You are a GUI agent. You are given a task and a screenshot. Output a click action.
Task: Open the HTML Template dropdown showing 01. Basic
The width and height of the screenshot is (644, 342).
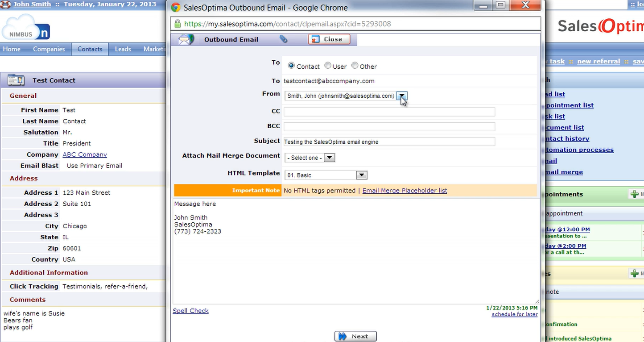(x=361, y=175)
